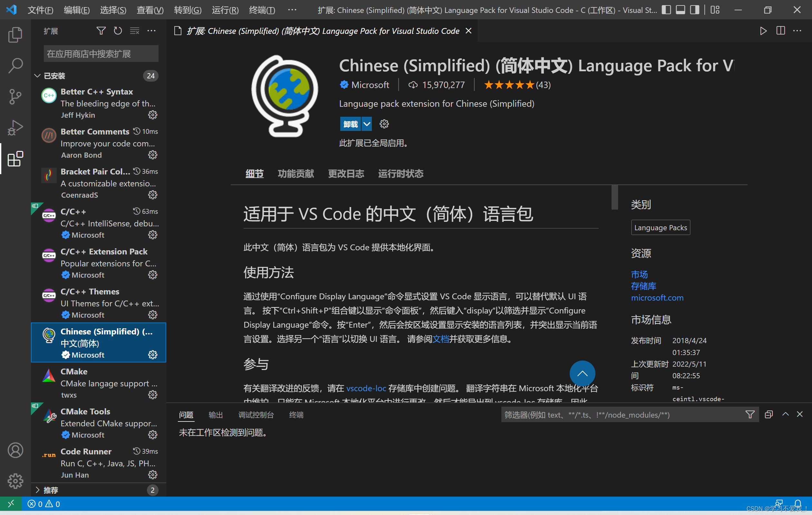The height and width of the screenshot is (515, 812).
Task: Open Run and Debug view icon
Action: tap(15, 128)
